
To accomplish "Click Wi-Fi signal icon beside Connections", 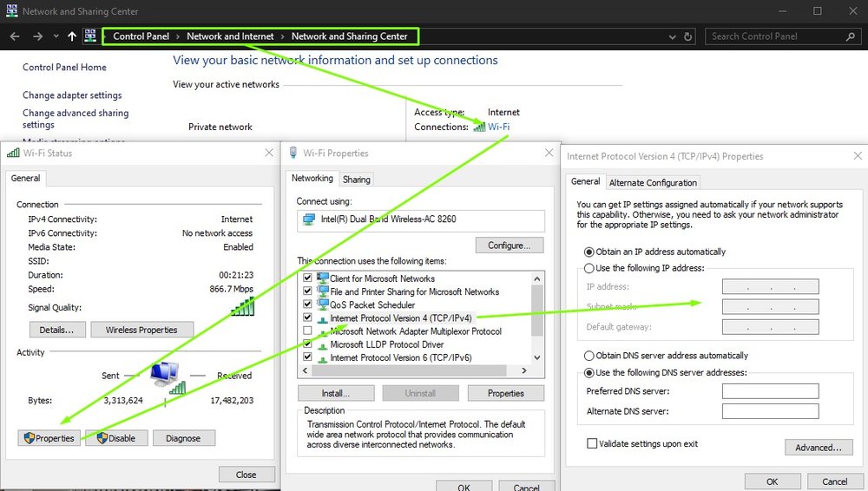I will (479, 128).
